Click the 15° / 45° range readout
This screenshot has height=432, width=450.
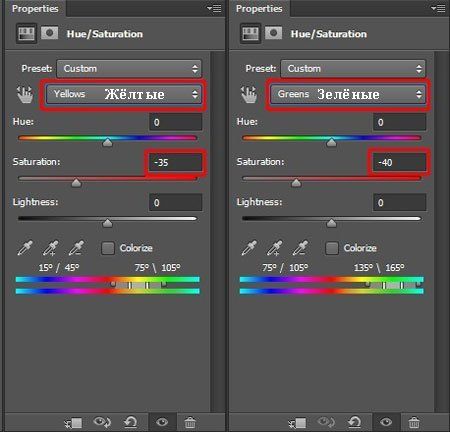(x=59, y=268)
